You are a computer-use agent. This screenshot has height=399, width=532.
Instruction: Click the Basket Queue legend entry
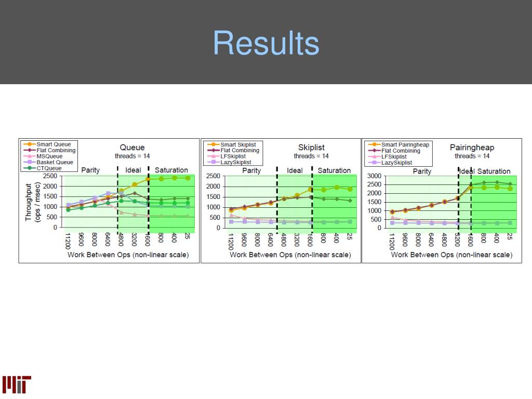[x=48, y=162]
